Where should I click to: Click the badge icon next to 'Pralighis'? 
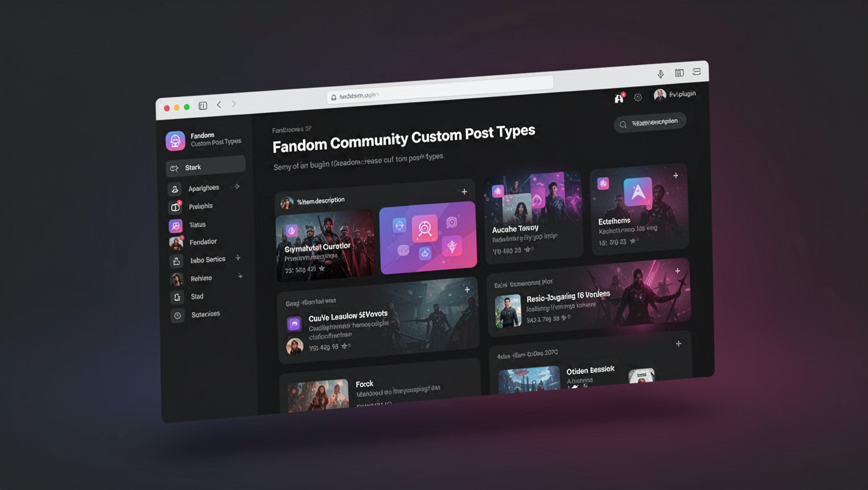pos(175,207)
